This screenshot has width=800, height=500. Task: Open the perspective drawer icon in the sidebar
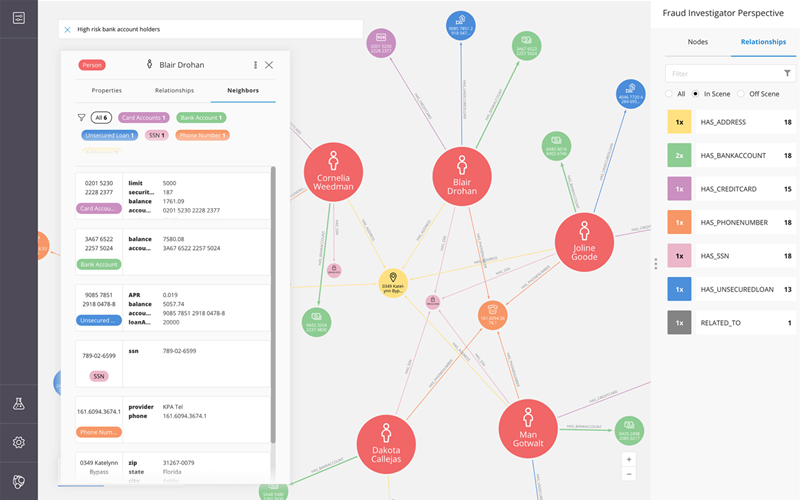pyautogui.click(x=19, y=18)
